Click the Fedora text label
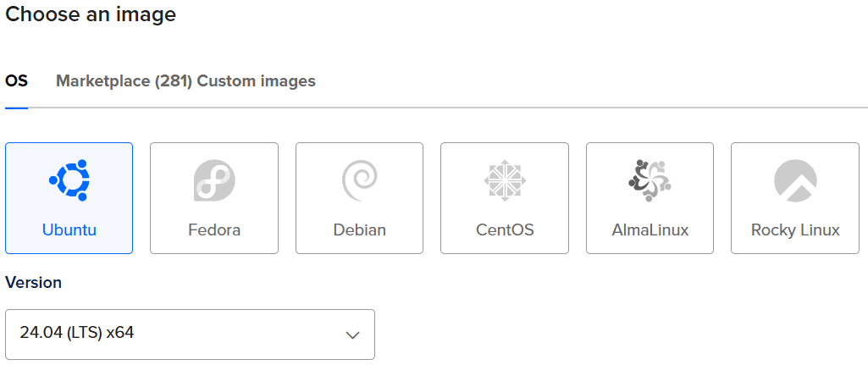The width and height of the screenshot is (868, 365). click(x=214, y=230)
